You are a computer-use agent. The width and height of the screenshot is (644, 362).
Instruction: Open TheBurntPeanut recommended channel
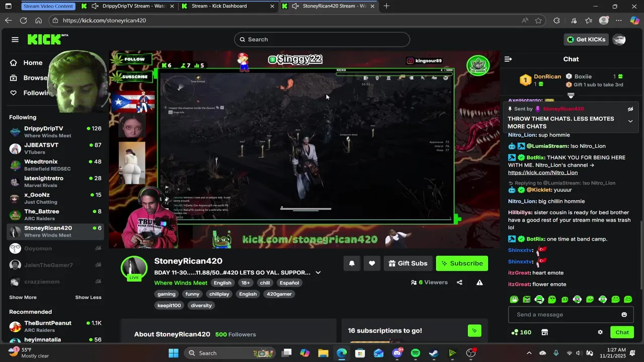[x=55, y=326]
